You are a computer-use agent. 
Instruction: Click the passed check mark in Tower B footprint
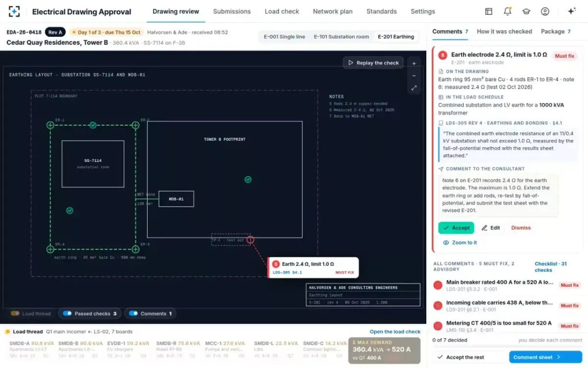click(x=248, y=180)
